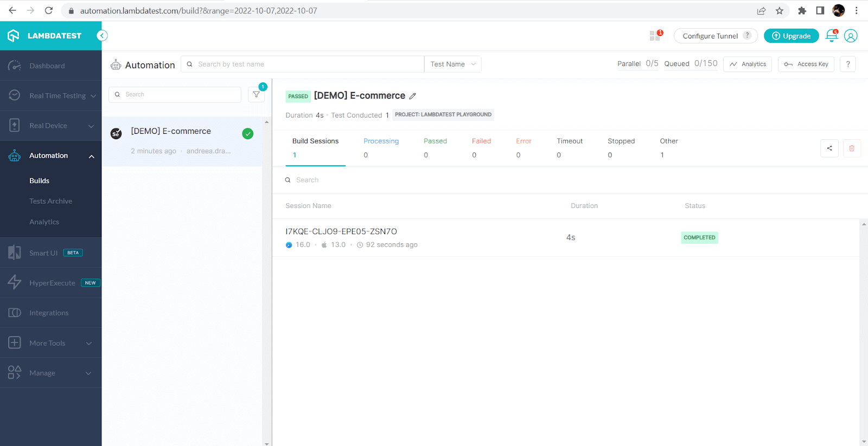This screenshot has width=868, height=446.
Task: Focus the builds Search field
Action: (175, 94)
